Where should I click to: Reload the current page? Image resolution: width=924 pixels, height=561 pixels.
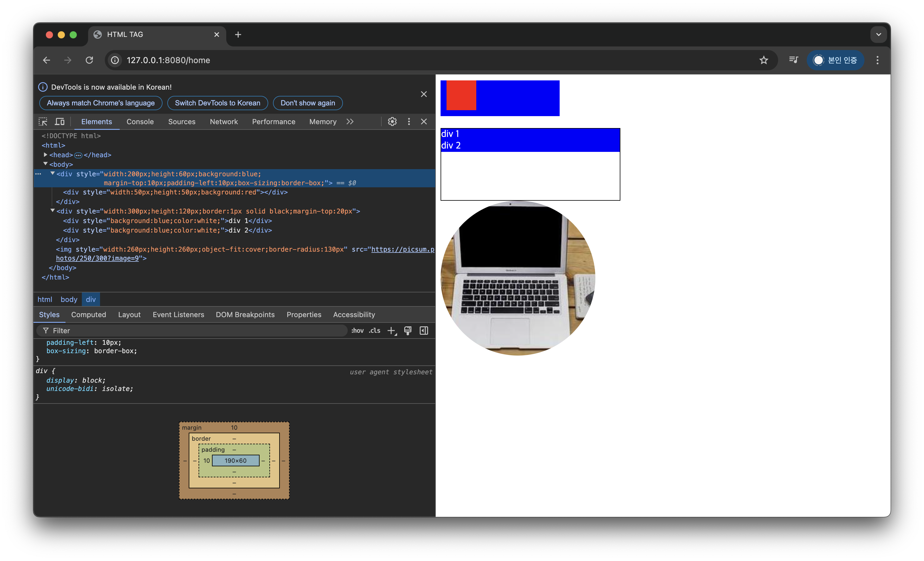point(89,60)
